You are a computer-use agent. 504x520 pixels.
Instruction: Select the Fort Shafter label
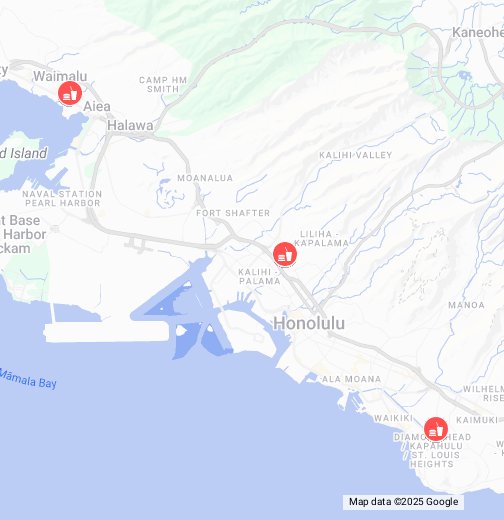point(233,213)
